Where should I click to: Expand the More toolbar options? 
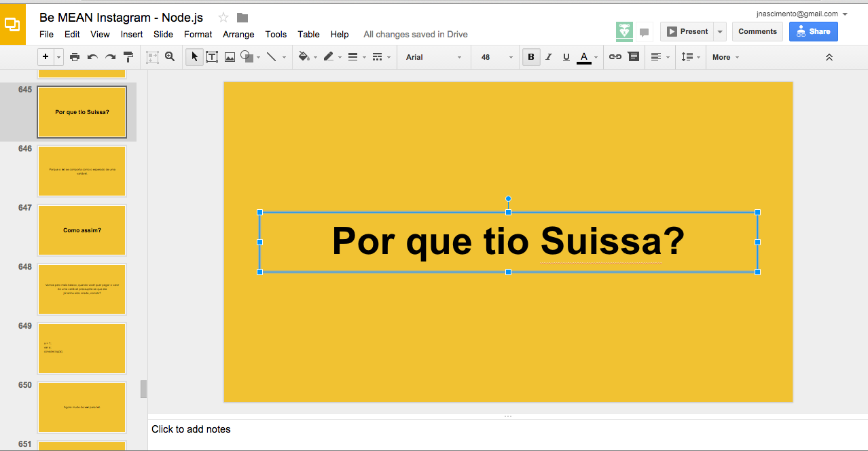(725, 57)
